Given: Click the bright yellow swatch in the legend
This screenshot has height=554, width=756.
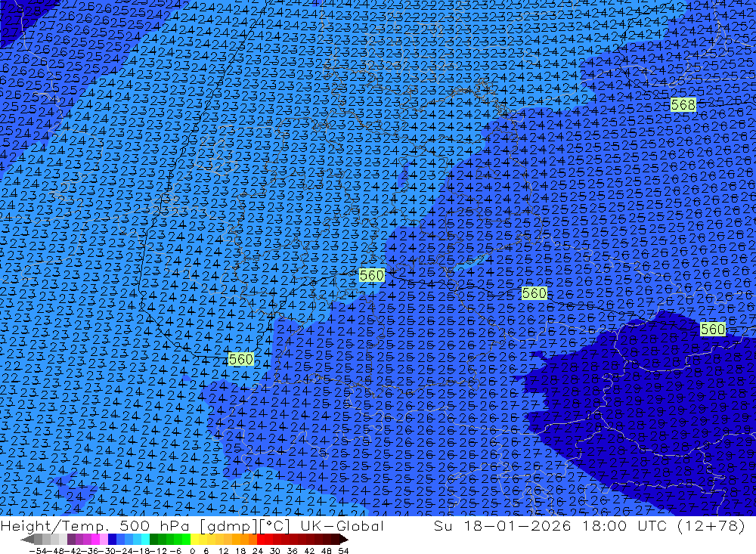Looking at the screenshot, I should (194, 539).
